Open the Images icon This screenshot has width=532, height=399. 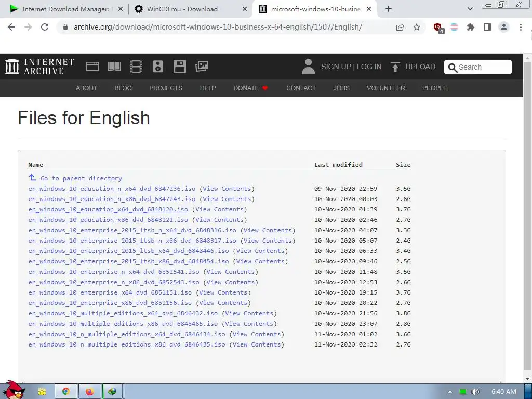click(202, 66)
